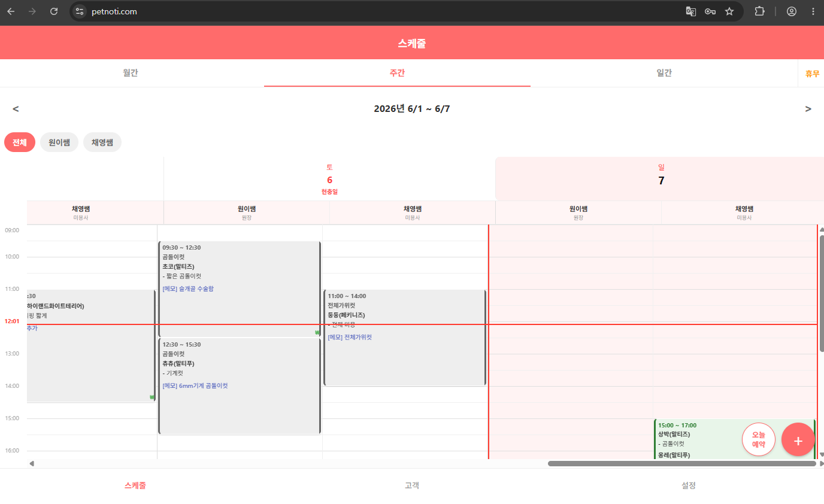Open the 하이랜드화이트테리어 booking card
The height and width of the screenshot is (504, 824).
[x=91, y=346]
